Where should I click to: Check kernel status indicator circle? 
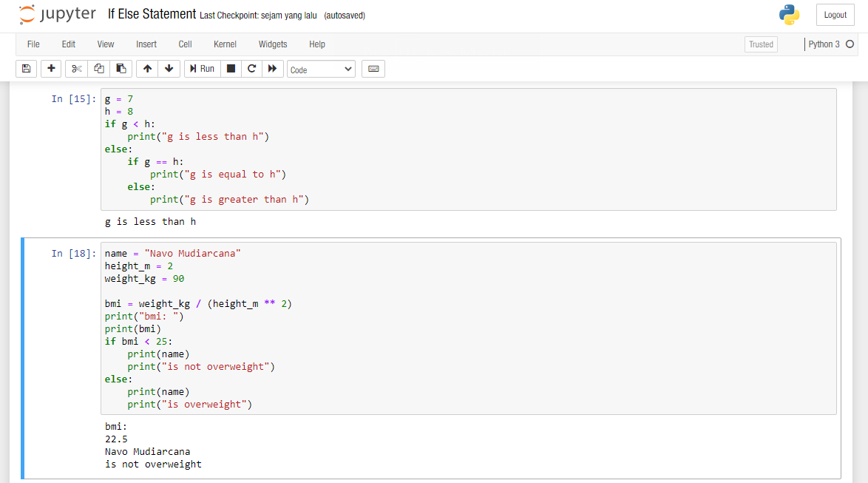[851, 44]
